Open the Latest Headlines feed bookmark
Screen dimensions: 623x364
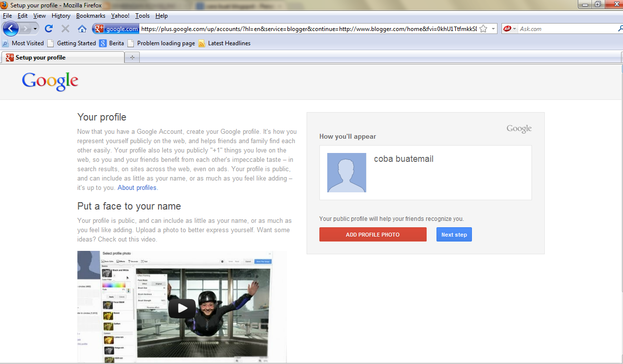[224, 43]
